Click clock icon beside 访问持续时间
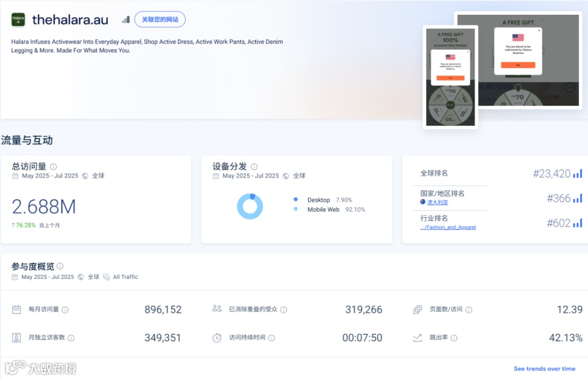The height and width of the screenshot is (379, 588). [217, 338]
